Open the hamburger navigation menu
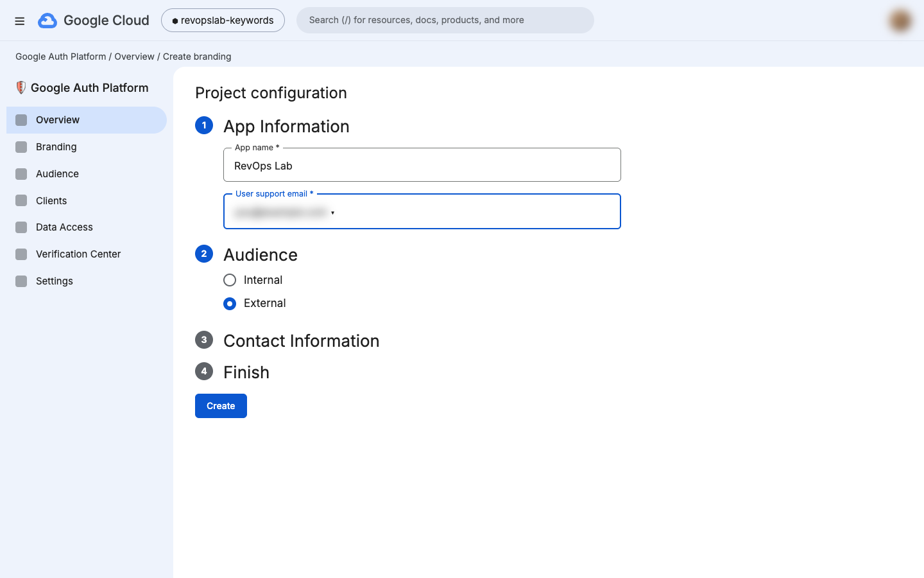The image size is (924, 578). click(20, 21)
